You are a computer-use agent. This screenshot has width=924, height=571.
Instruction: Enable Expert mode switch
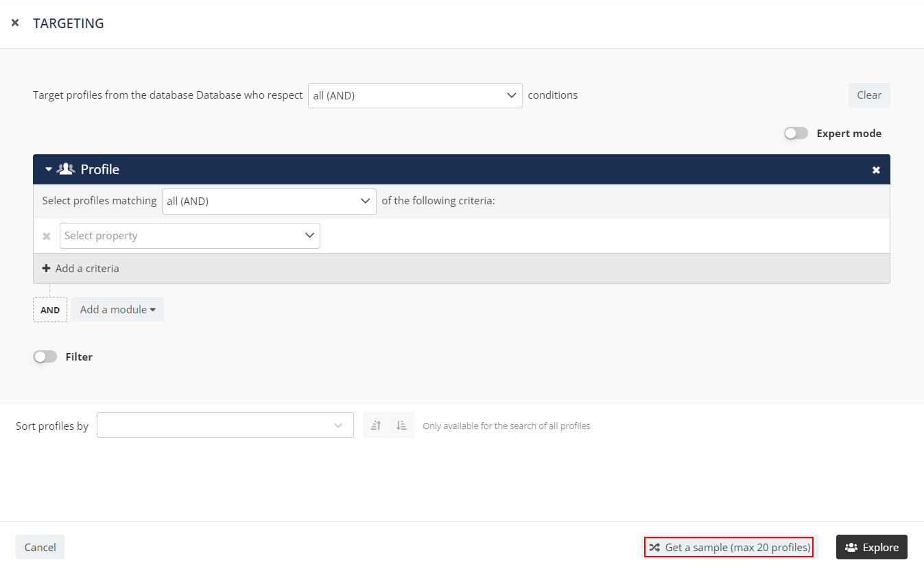(796, 133)
